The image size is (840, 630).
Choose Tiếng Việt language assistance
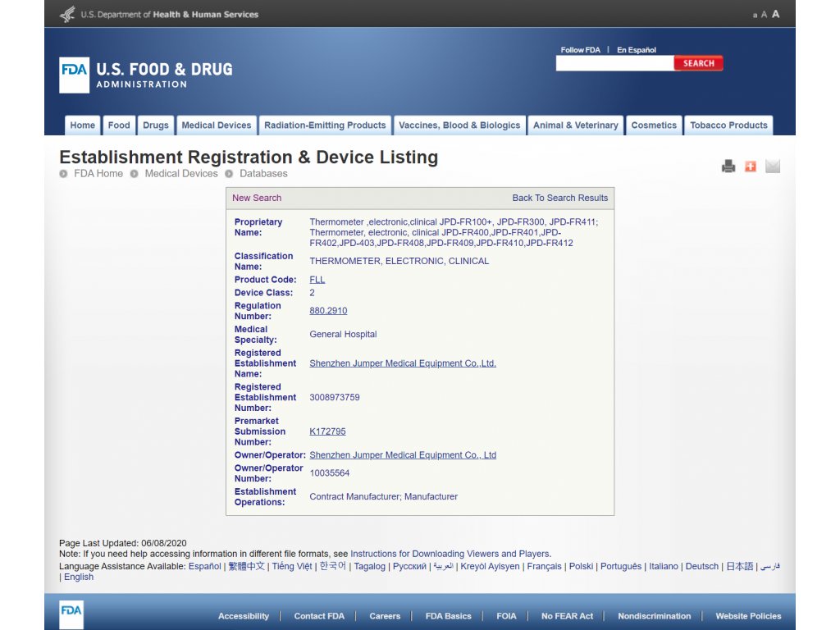click(292, 566)
